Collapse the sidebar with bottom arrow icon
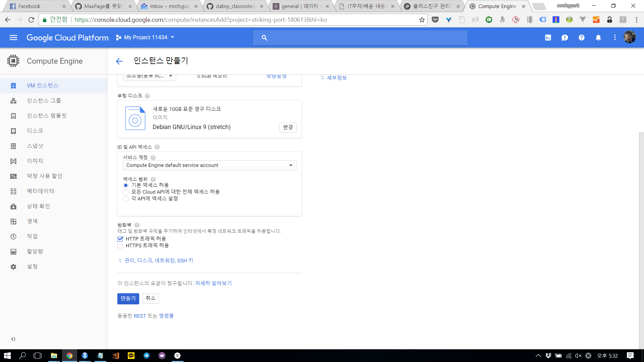The width and height of the screenshot is (644, 362). tap(13, 339)
